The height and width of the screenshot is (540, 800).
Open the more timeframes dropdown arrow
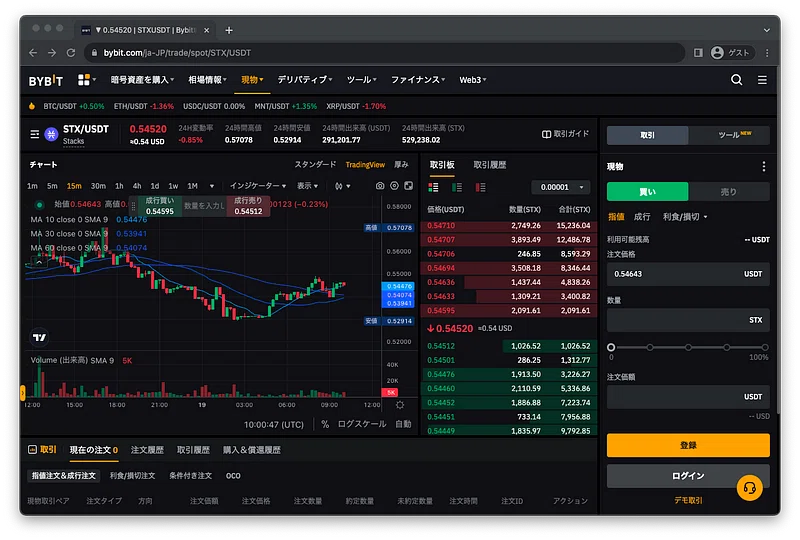[x=212, y=186]
